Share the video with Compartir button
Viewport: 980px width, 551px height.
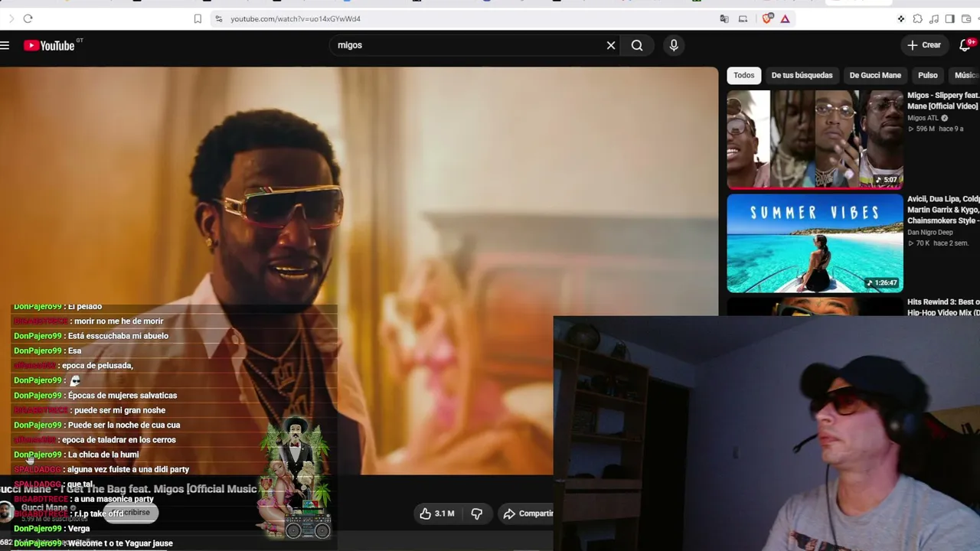click(x=528, y=514)
